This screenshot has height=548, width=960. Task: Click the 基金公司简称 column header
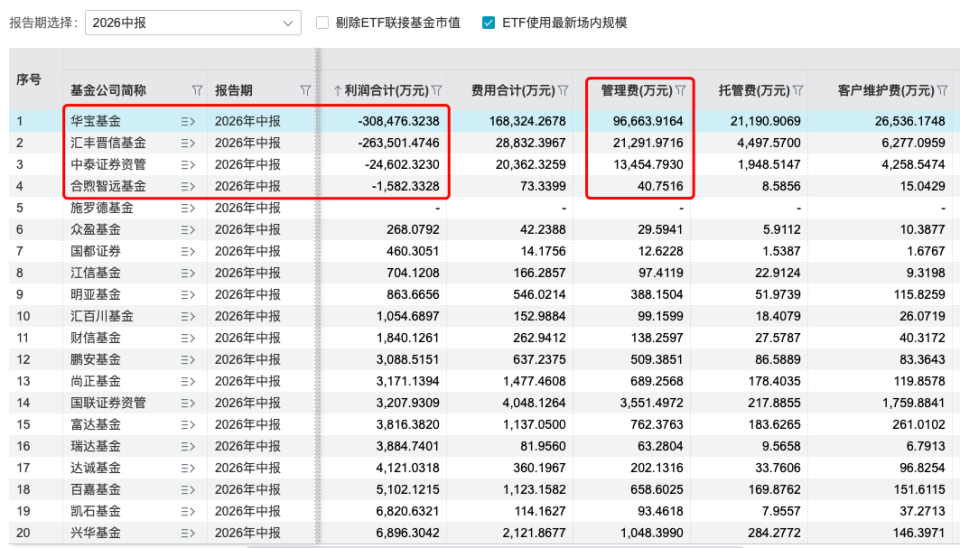[x=108, y=91]
